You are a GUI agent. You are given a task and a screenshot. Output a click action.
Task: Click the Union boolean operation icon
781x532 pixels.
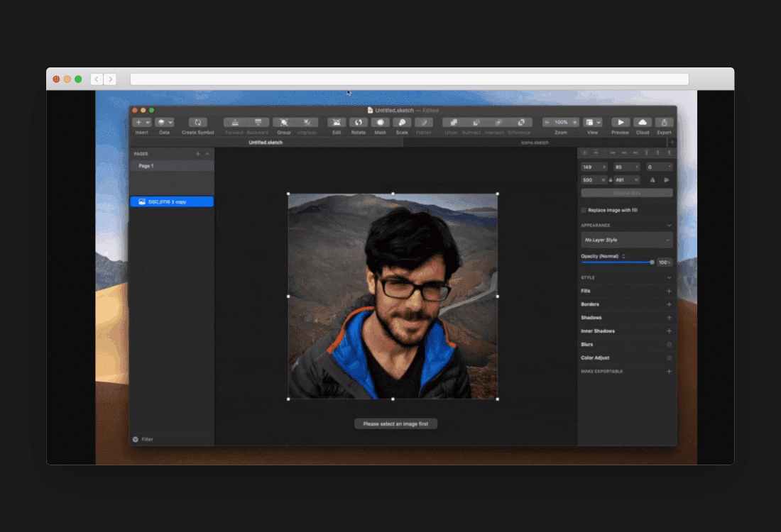click(x=453, y=122)
